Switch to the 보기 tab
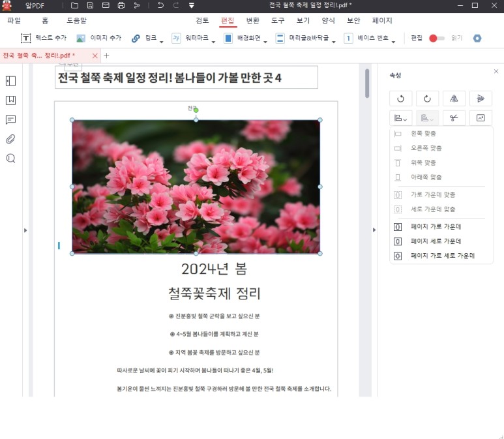 point(303,21)
